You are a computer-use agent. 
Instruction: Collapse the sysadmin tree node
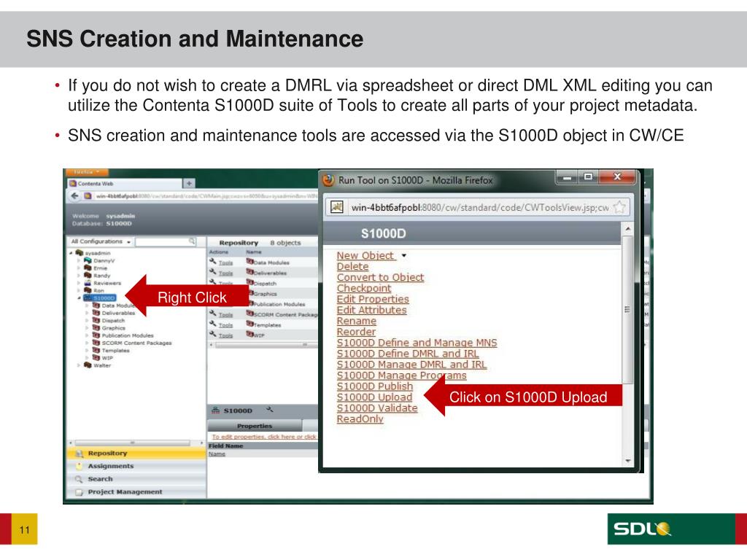pyautogui.click(x=71, y=253)
